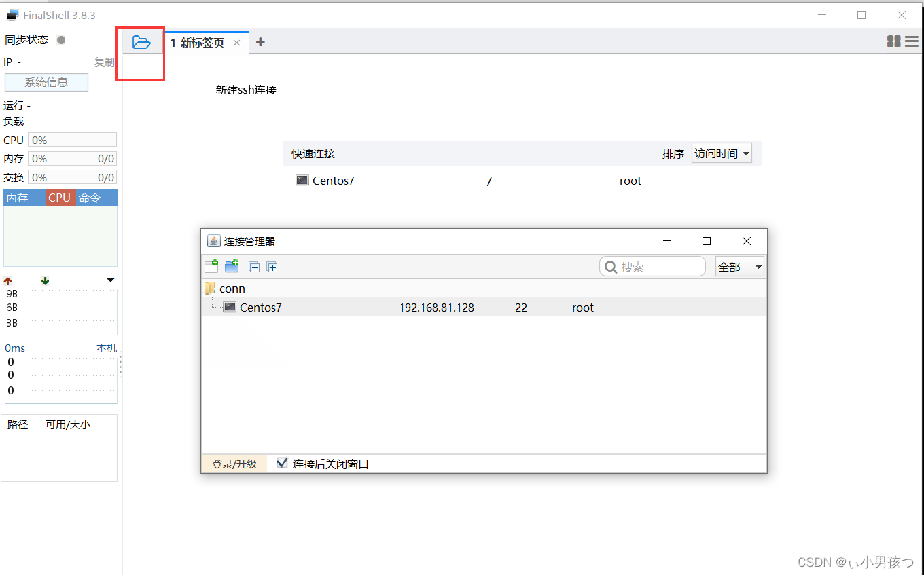Click the 搜索 input field
924x575 pixels.
[x=652, y=266]
